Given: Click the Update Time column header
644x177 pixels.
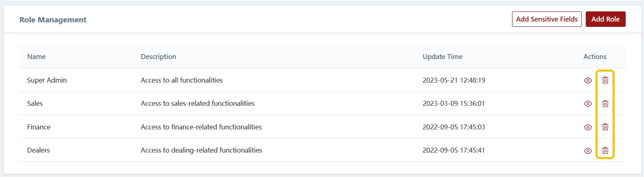Looking at the screenshot, I should (442, 57).
